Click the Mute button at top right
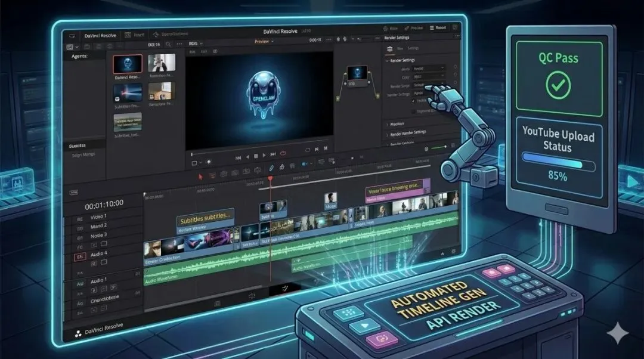This screenshot has height=359, width=644. tap(391, 29)
